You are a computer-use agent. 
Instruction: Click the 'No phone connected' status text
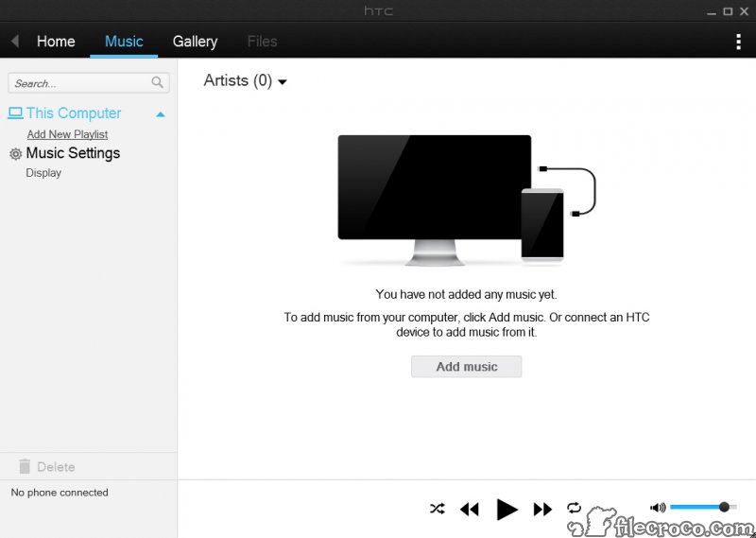tap(60, 493)
